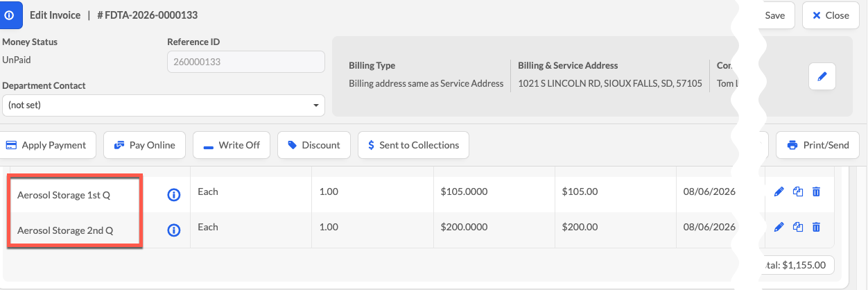This screenshot has height=290, width=868.
Task: Mark invoice Sent to Collections
Action: pos(413,145)
